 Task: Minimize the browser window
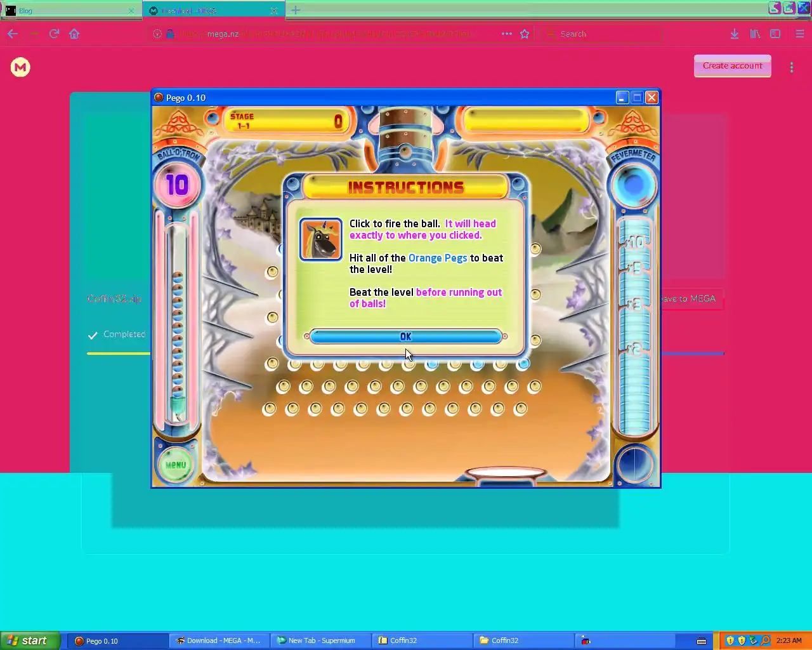[775, 8]
